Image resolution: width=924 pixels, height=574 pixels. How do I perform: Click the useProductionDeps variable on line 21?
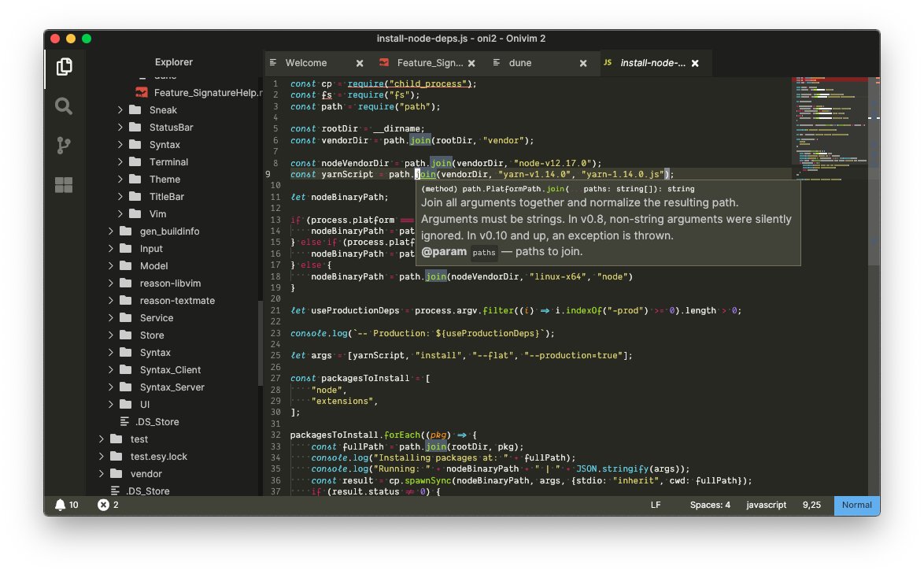point(355,310)
